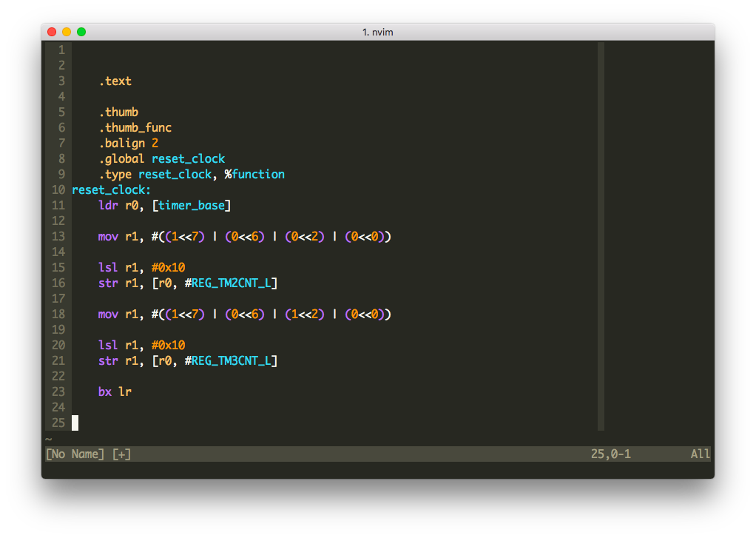Click '(0<<6)' term on line 18
Image resolution: width=756 pixels, height=538 pixels.
(245, 314)
